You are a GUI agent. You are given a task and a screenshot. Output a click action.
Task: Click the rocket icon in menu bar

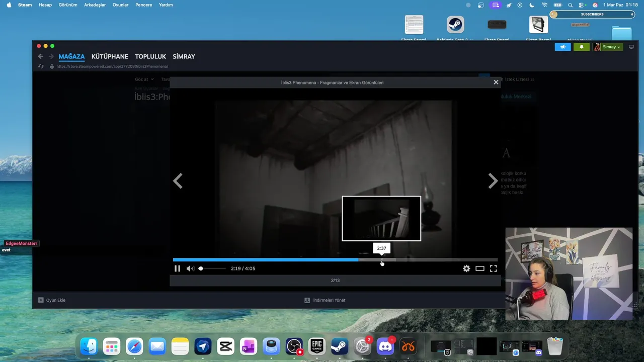(x=508, y=5)
